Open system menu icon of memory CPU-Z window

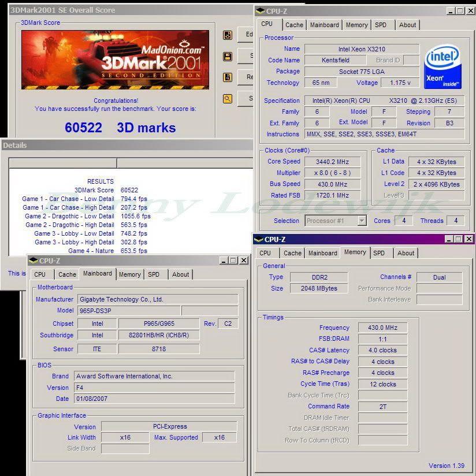[258, 240]
